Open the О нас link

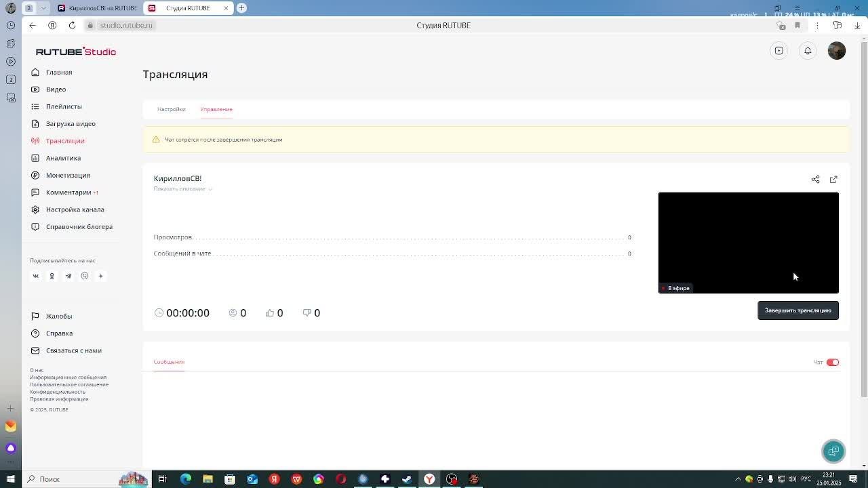[x=37, y=370]
